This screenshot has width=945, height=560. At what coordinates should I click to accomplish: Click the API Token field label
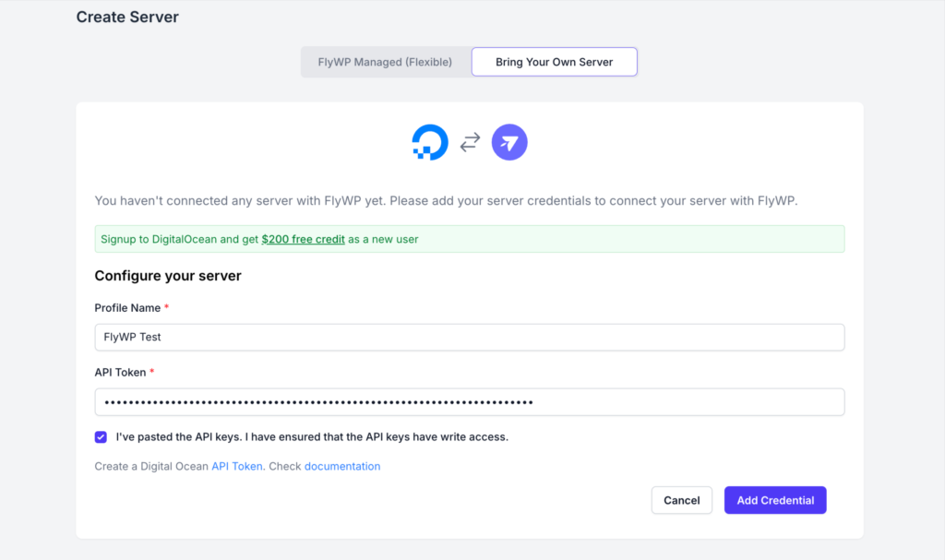tap(120, 372)
